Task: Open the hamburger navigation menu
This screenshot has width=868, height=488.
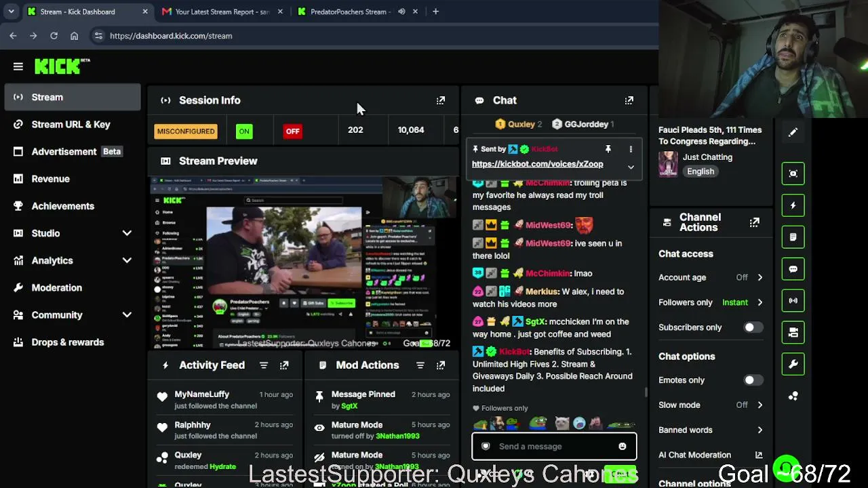Action: 18,66
